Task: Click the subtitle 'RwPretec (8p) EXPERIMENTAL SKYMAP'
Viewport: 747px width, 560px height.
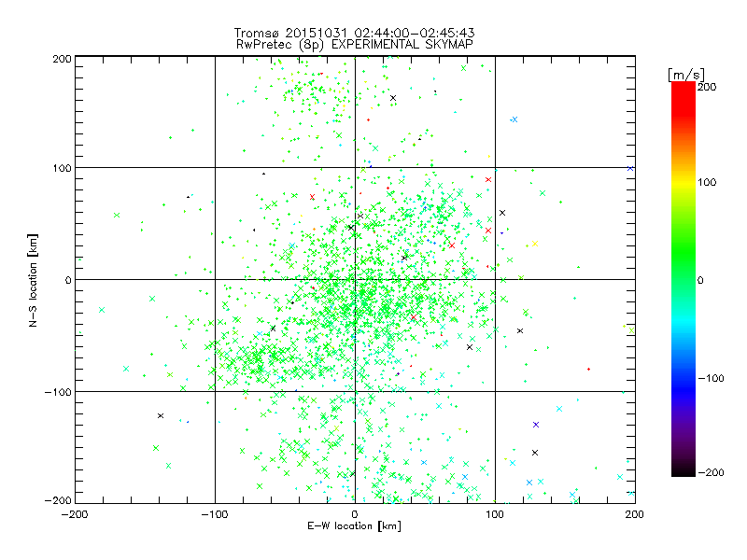Action: (355, 44)
